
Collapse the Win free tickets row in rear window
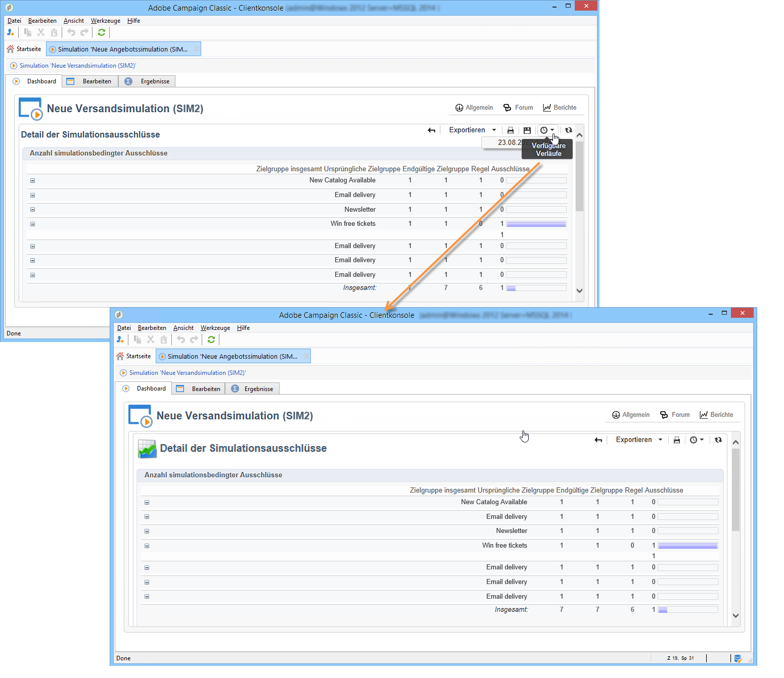[x=32, y=224]
